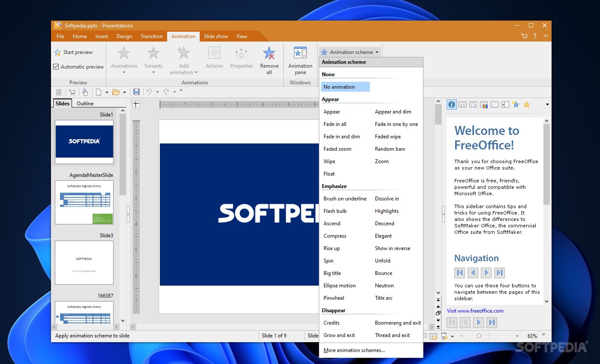Click the shopping cart toolbar icon
Viewport: 600px width, 364px height.
coord(72,92)
